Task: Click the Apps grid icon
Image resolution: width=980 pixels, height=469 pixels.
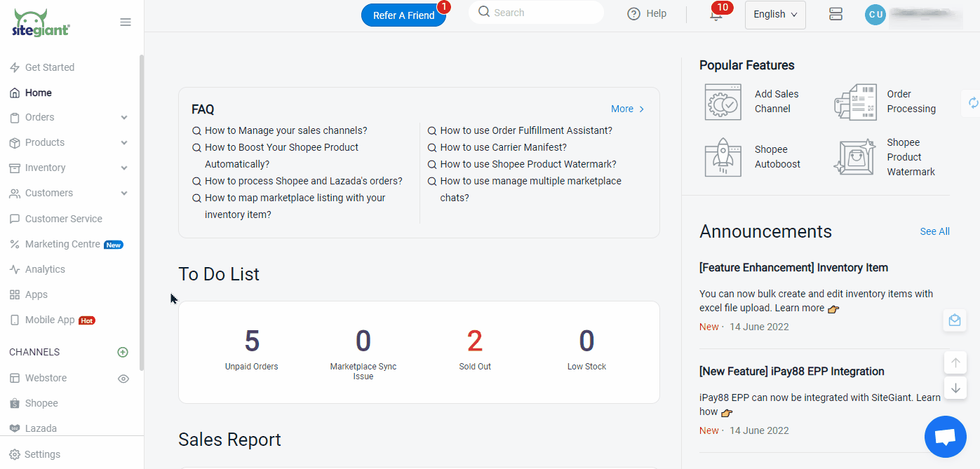Action: coord(14,294)
